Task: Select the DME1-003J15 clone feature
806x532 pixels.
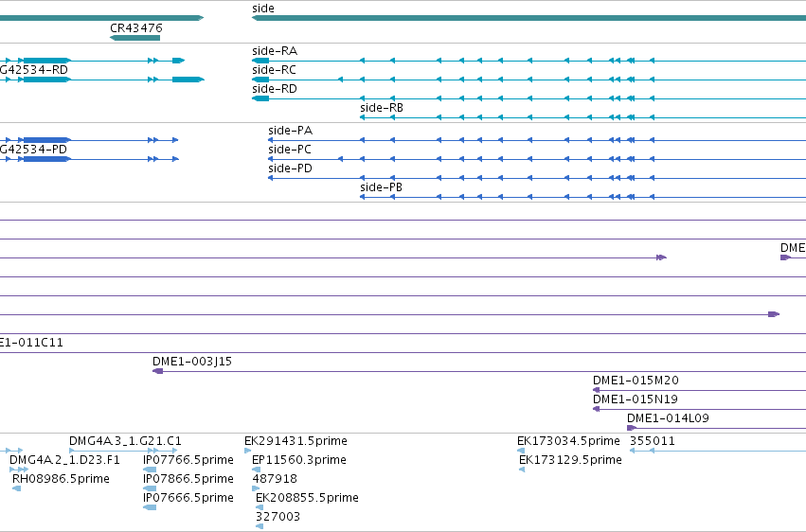Action: tap(479, 371)
